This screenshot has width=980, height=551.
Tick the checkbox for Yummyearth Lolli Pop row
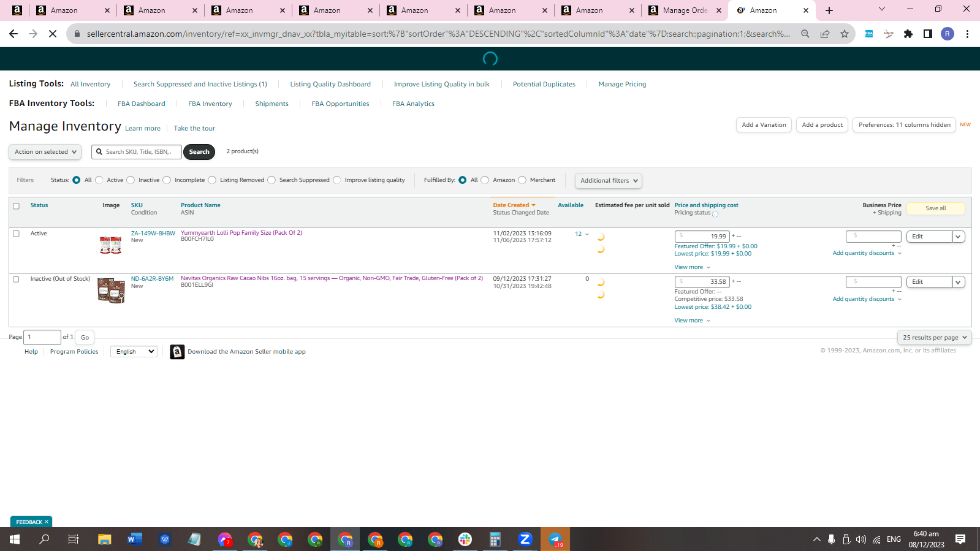point(17,234)
